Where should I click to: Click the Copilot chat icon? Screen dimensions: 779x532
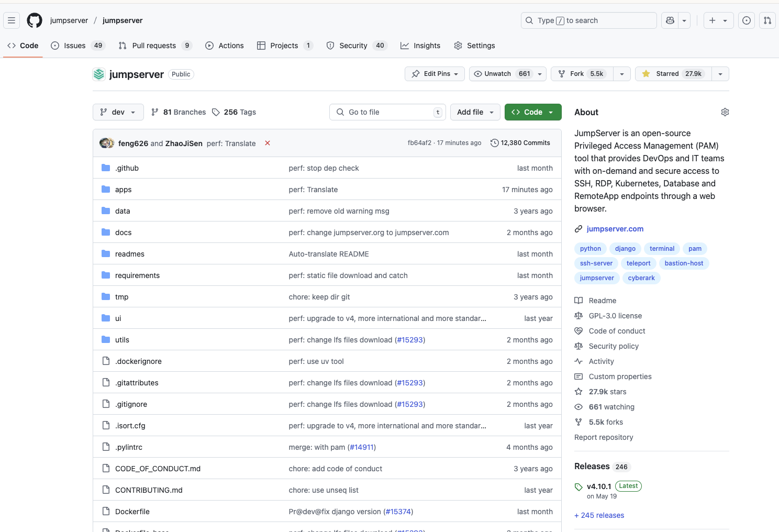click(670, 20)
